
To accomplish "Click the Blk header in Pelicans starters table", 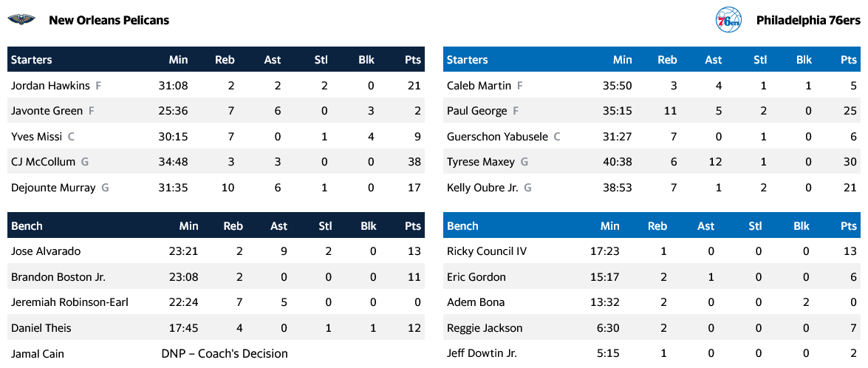I will click(366, 60).
